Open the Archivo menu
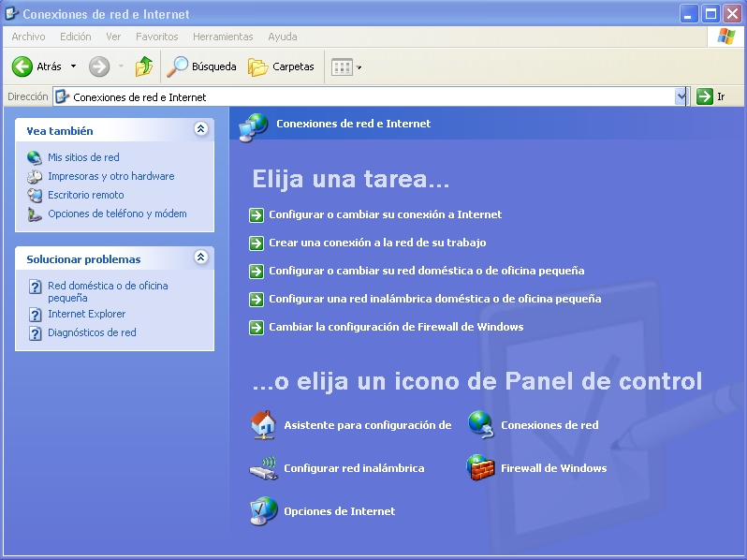747x560 pixels. (x=29, y=37)
